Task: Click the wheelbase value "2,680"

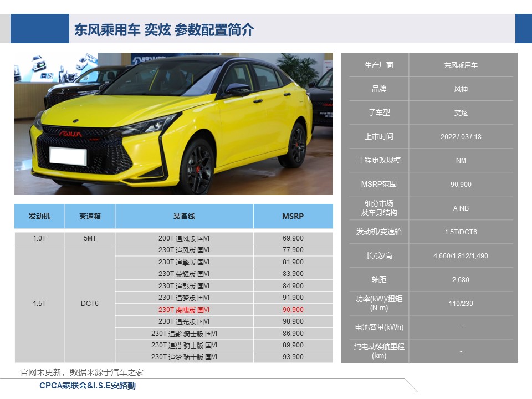Action: tap(461, 279)
